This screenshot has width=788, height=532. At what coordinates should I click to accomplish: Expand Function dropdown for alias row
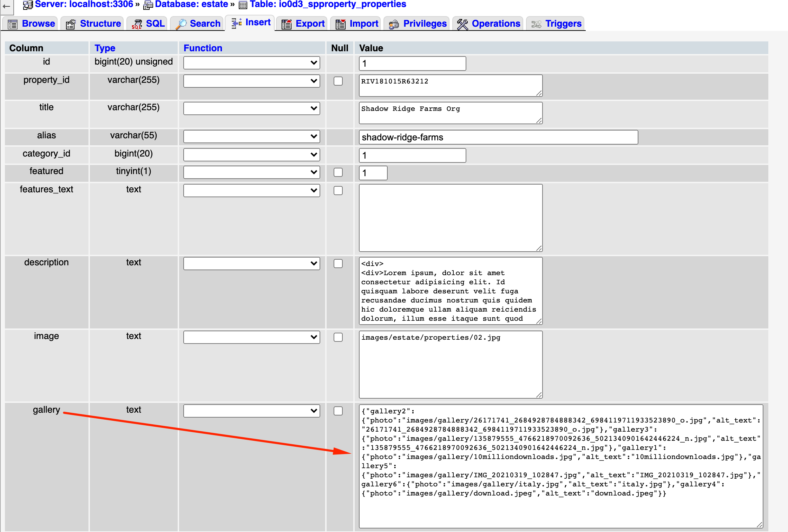tap(251, 137)
